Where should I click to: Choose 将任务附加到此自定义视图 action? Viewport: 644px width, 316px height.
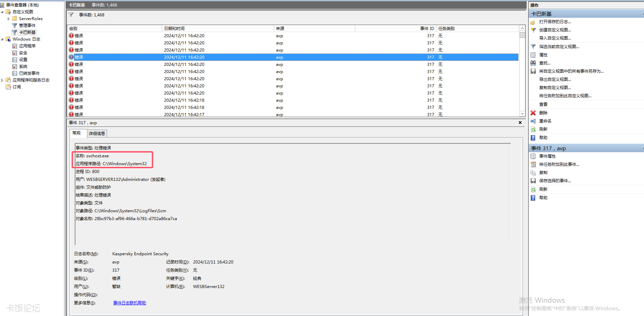565,96
